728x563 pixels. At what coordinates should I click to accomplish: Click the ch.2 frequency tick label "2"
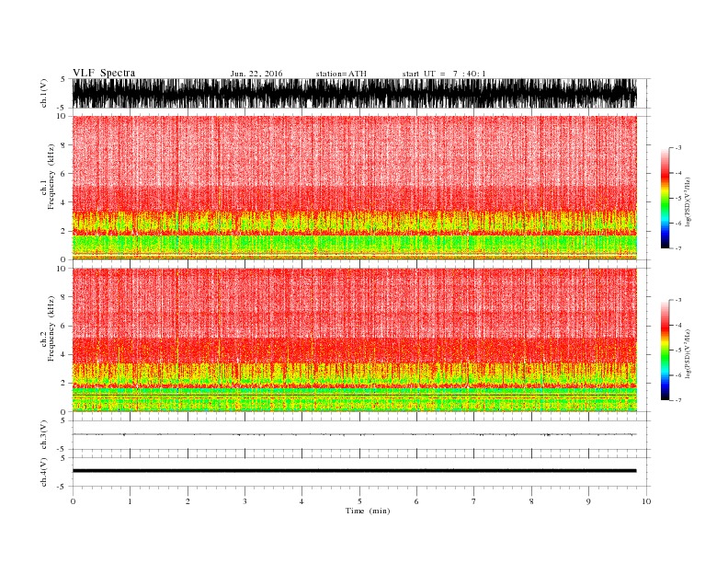coord(63,384)
